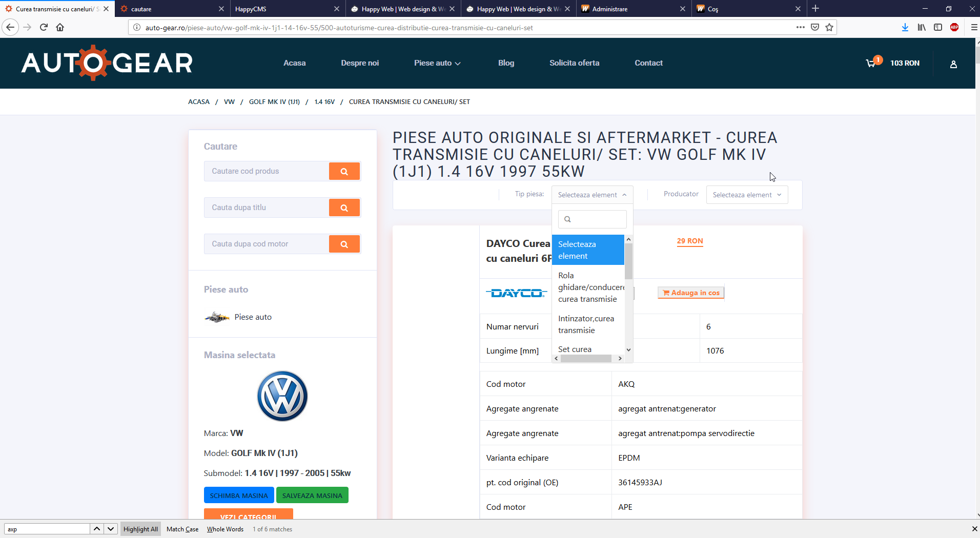Bookmark this page with the star

829,27
